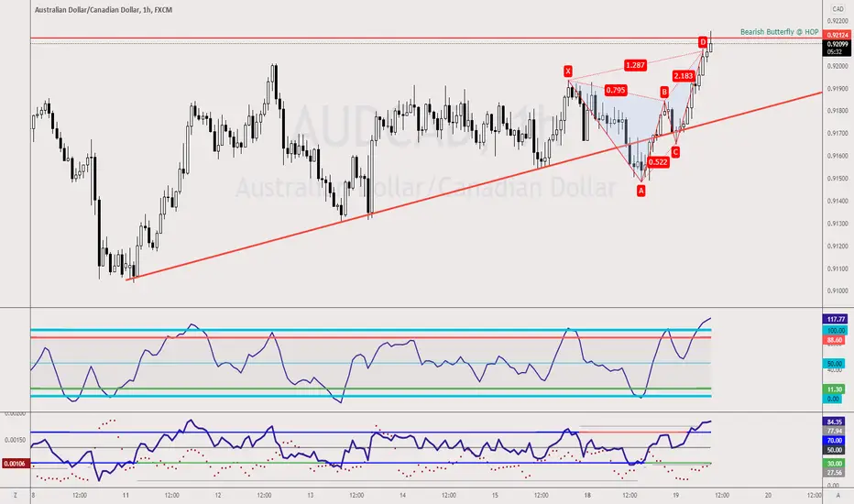Select the pattern point A marker
This screenshot has height=504, width=854.
click(x=641, y=191)
